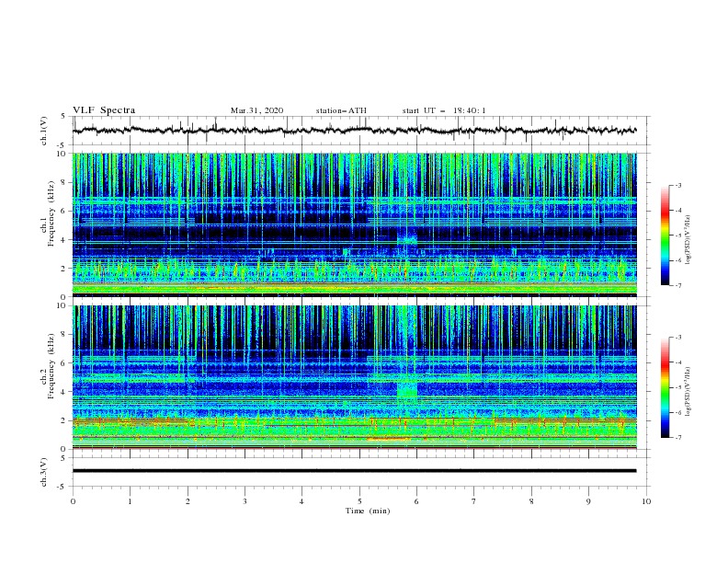
Task: Click the "-5" value on ch.2 color bar
Action: 677,387
